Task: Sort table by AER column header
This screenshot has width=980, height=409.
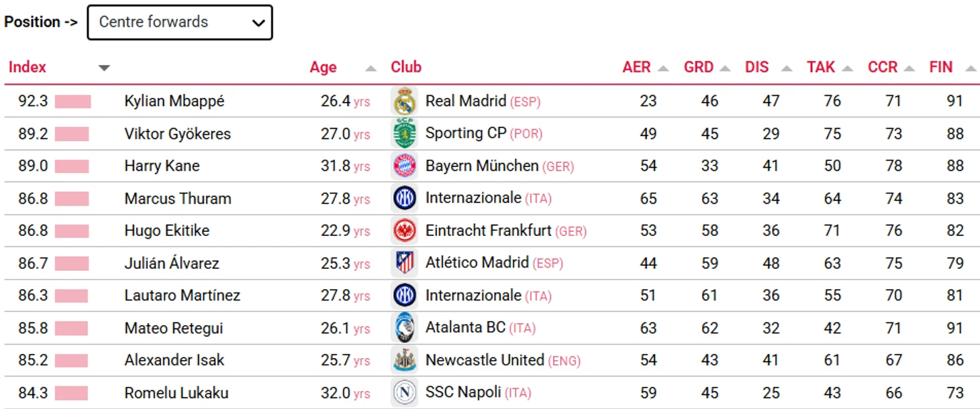Action: tap(636, 67)
